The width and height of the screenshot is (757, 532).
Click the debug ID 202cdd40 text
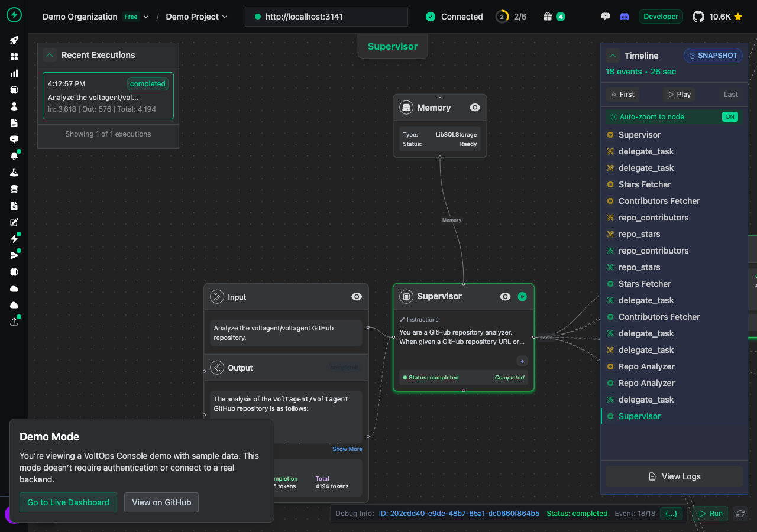tap(459, 514)
